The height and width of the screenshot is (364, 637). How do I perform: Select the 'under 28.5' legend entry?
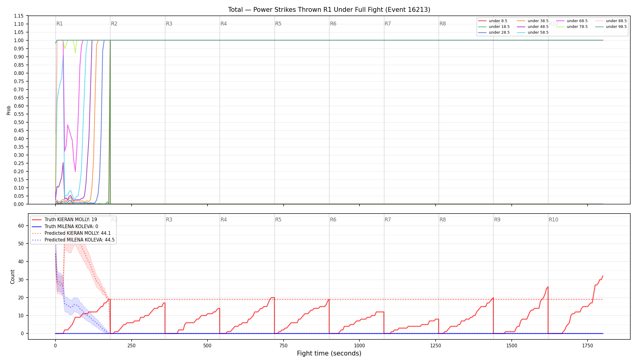(x=494, y=32)
